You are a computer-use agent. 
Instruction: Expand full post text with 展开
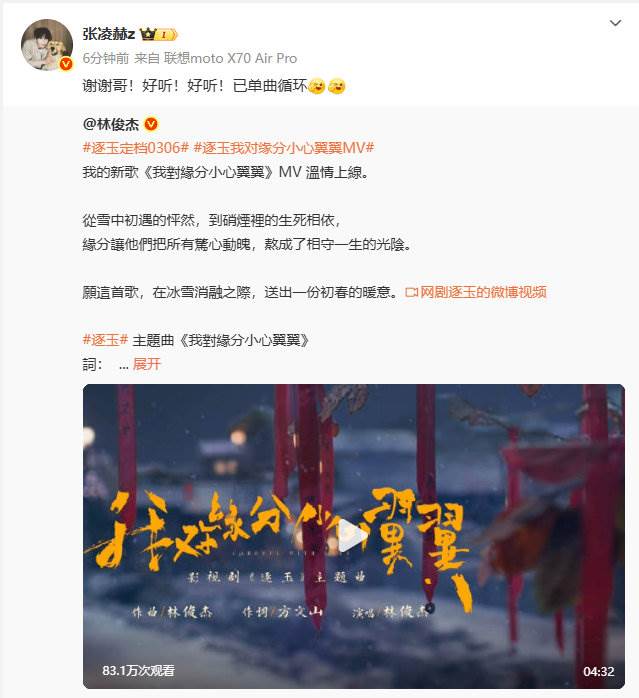coord(147,364)
